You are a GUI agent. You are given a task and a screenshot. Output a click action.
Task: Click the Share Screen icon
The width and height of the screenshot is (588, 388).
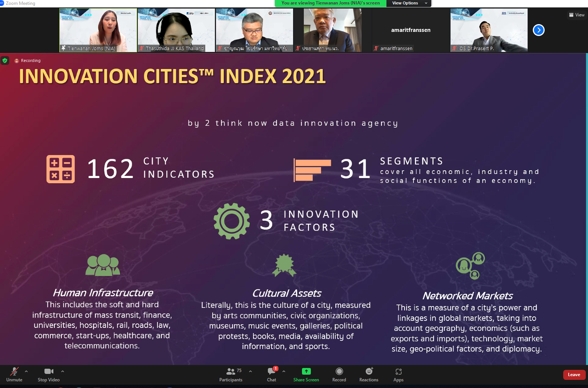[x=306, y=371]
